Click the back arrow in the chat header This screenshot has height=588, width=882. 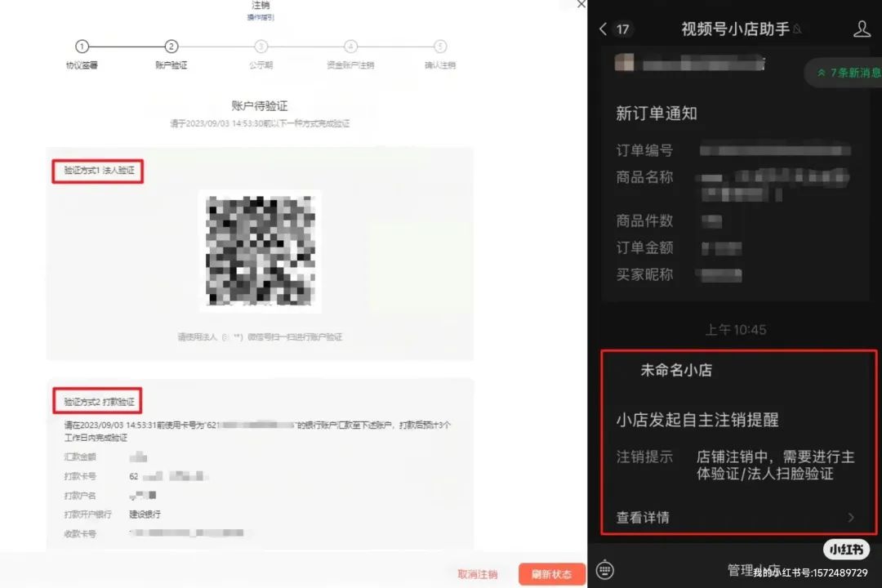[x=603, y=28]
